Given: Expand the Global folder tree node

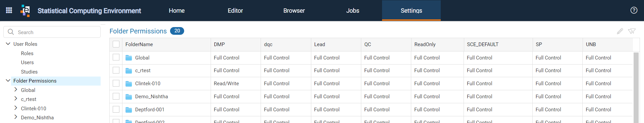Looking at the screenshot, I should [16, 90].
